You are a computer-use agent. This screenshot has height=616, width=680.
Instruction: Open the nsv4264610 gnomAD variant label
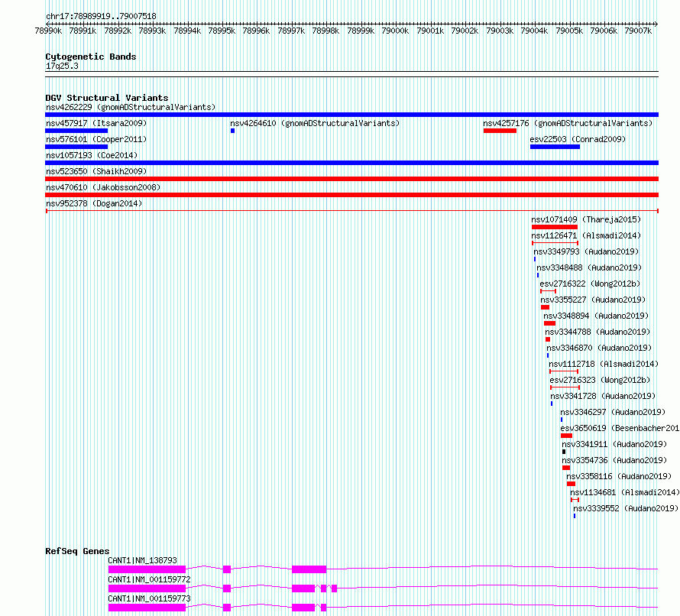pyautogui.click(x=315, y=123)
